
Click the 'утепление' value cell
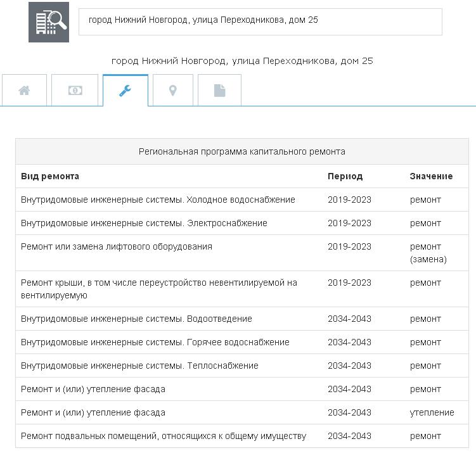click(x=432, y=412)
